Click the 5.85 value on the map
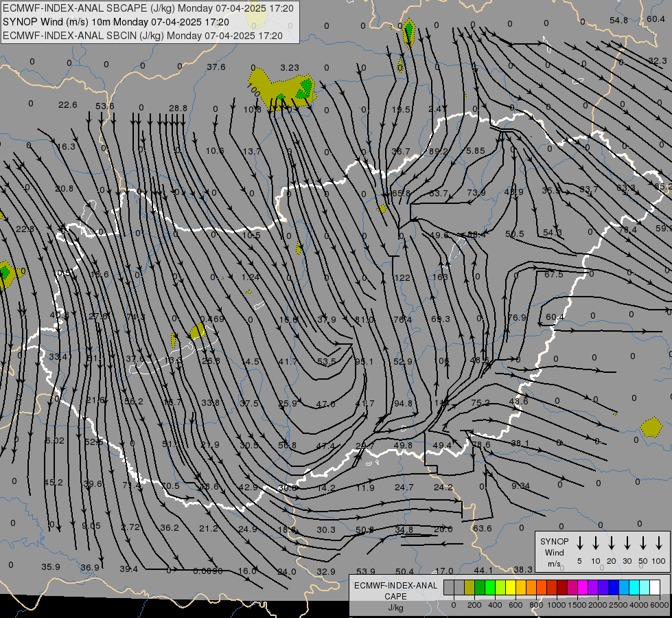Viewport: 672px width, 618px height. (x=476, y=150)
